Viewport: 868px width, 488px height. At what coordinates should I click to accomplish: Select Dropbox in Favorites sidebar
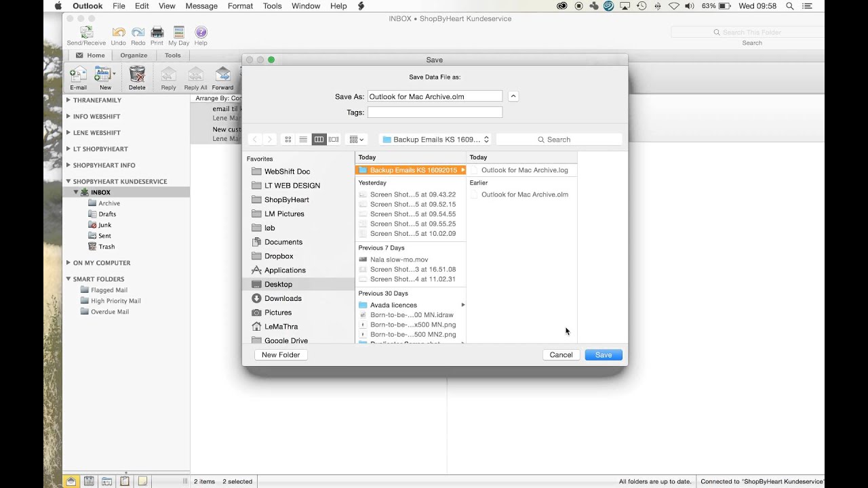pyautogui.click(x=298, y=256)
